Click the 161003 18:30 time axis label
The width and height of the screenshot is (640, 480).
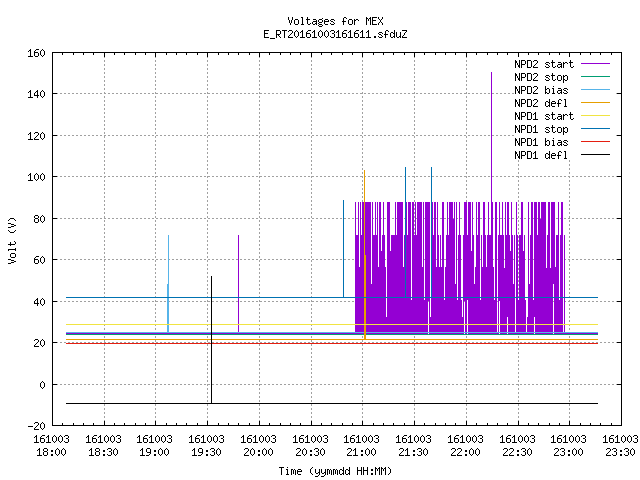click(x=103, y=446)
